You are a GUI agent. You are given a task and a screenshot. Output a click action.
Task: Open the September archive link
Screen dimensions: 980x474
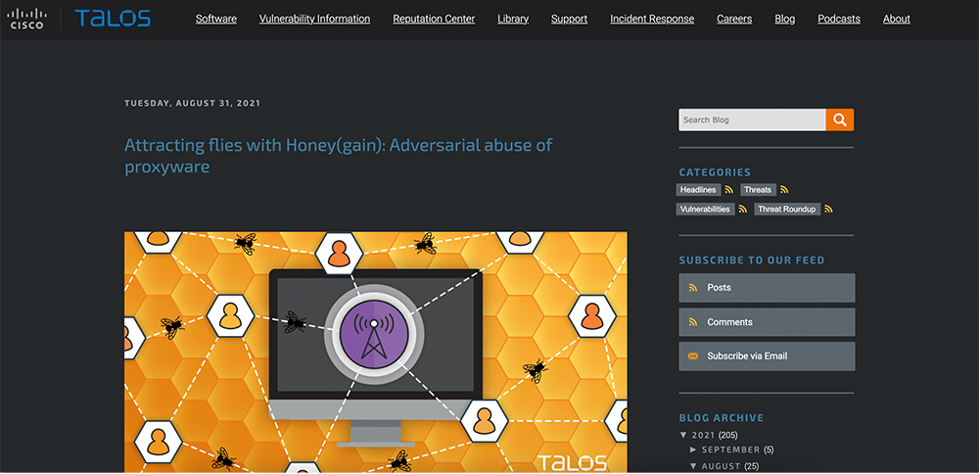[x=731, y=450]
